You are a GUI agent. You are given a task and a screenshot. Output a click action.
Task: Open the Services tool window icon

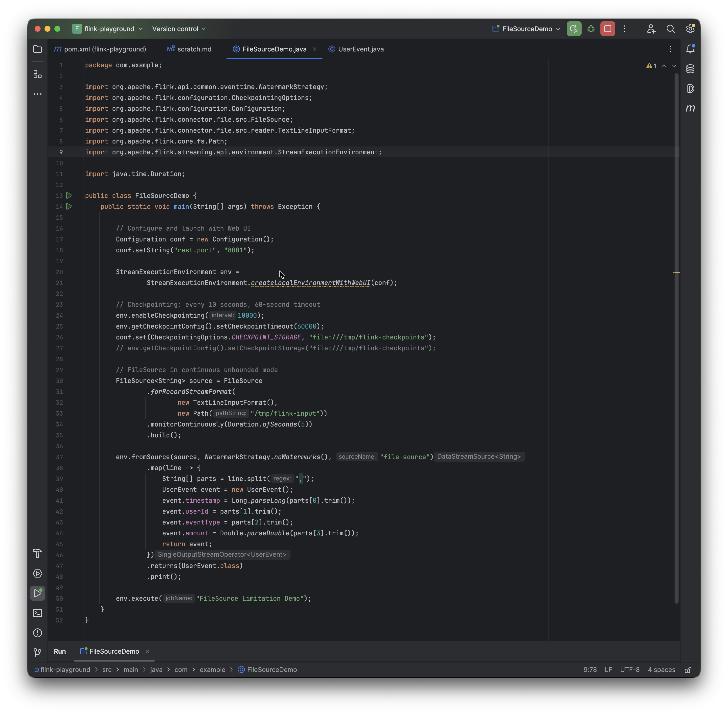click(x=38, y=573)
